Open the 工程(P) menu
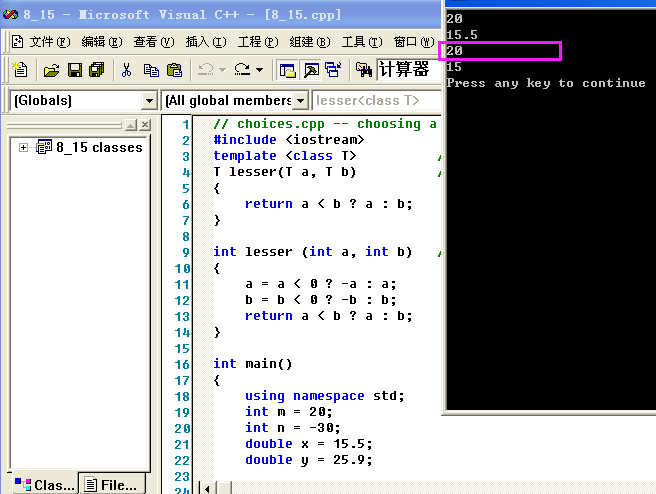Screen dimensions: 656x494 pos(258,42)
